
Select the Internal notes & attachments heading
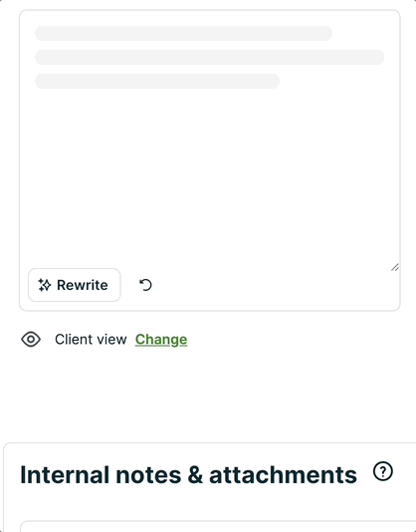(188, 474)
